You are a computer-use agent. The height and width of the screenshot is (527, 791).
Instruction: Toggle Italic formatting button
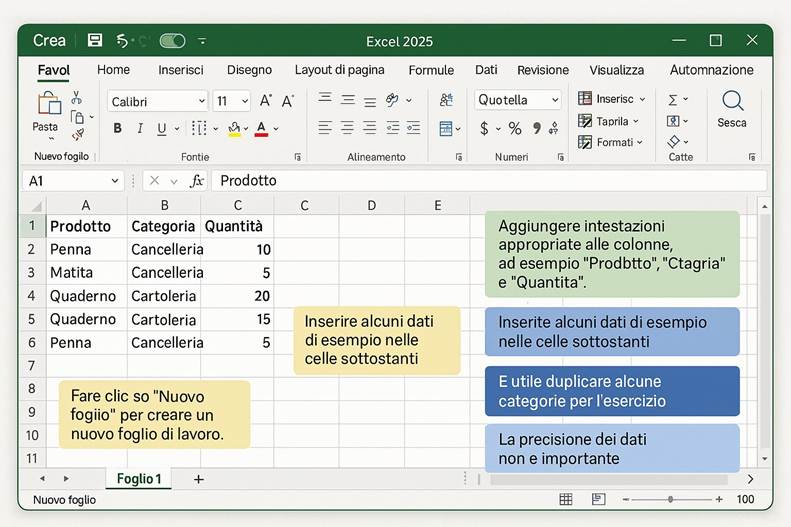pos(140,129)
